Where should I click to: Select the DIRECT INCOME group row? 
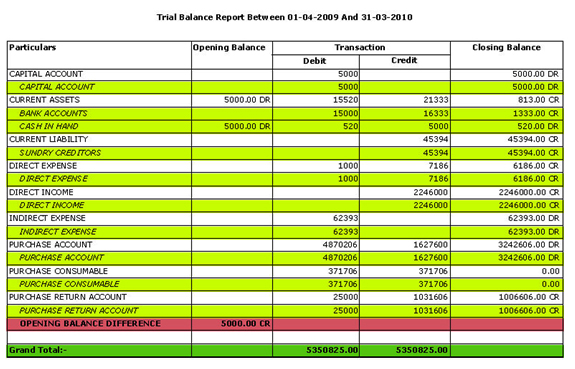285,193
